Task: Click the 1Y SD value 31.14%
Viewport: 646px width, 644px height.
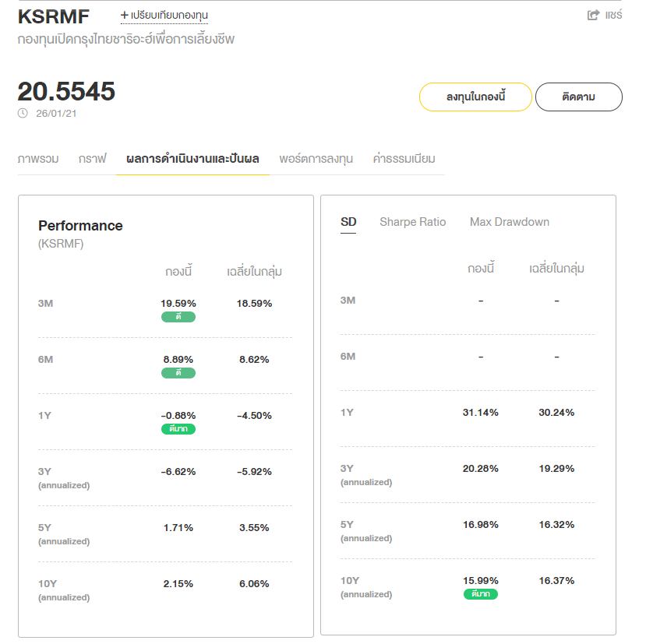Action: [480, 413]
